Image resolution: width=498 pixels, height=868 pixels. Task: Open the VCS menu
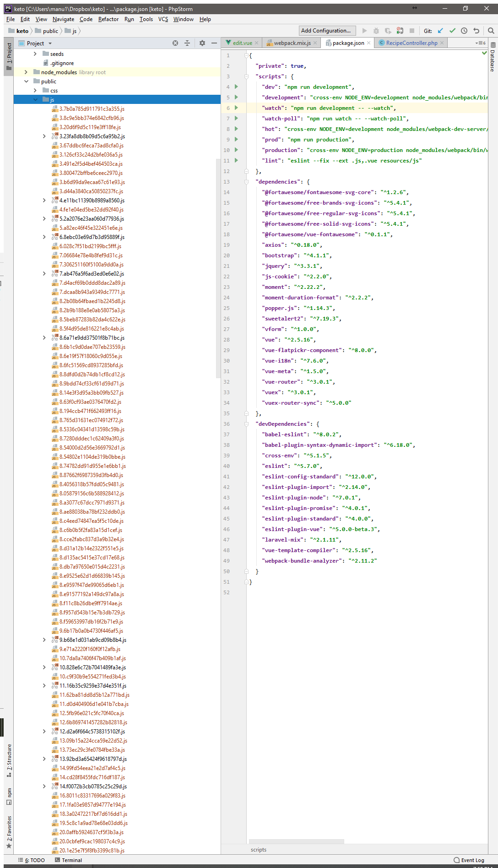tap(163, 19)
